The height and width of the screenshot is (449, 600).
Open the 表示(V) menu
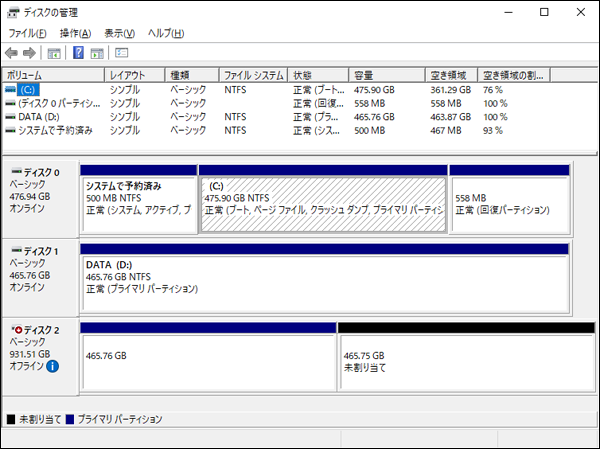click(x=120, y=33)
